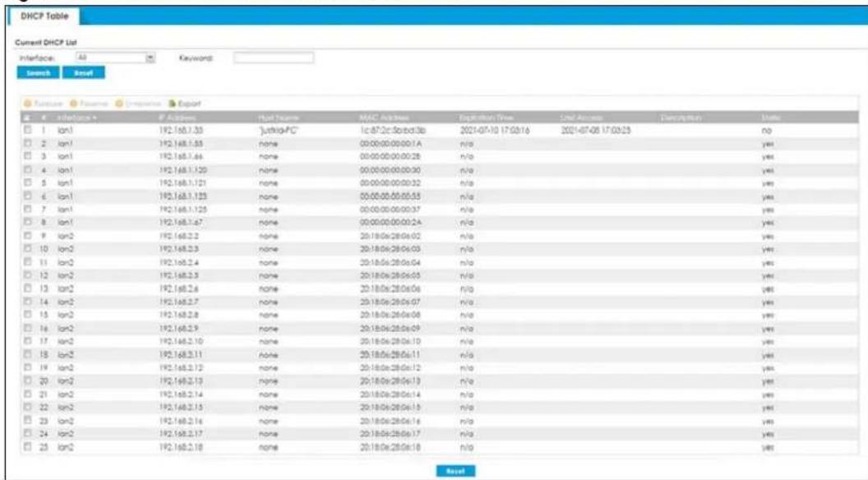The height and width of the screenshot is (480, 868).
Task: Click the Last Access column header
Action: point(581,118)
